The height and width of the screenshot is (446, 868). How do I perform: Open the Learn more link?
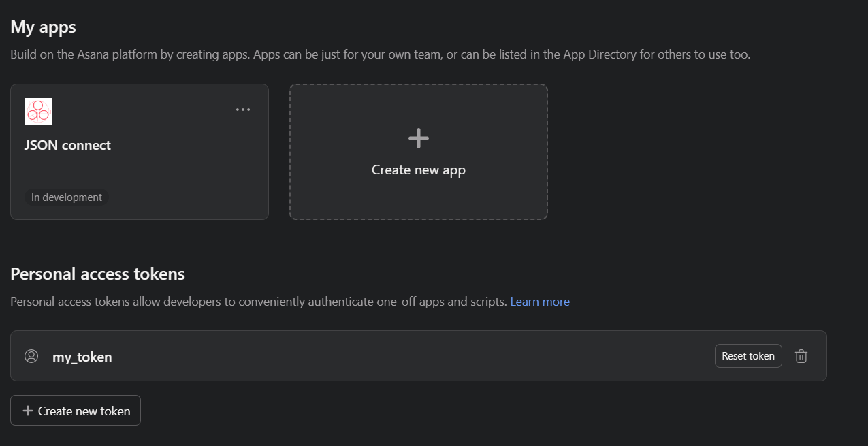540,301
